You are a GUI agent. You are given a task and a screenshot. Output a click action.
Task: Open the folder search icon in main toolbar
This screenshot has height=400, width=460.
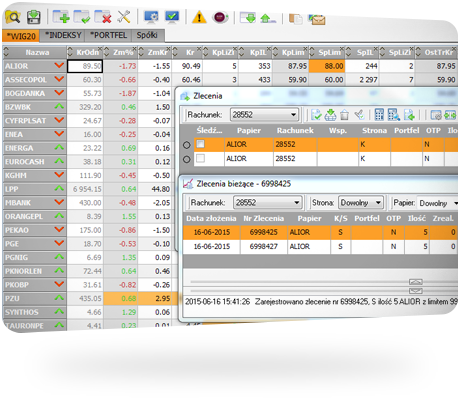[13, 17]
